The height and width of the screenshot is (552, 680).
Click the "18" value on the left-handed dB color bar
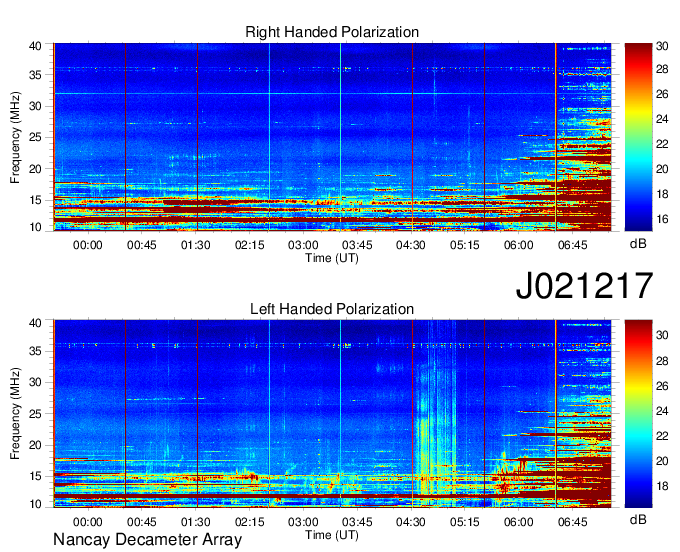click(662, 486)
